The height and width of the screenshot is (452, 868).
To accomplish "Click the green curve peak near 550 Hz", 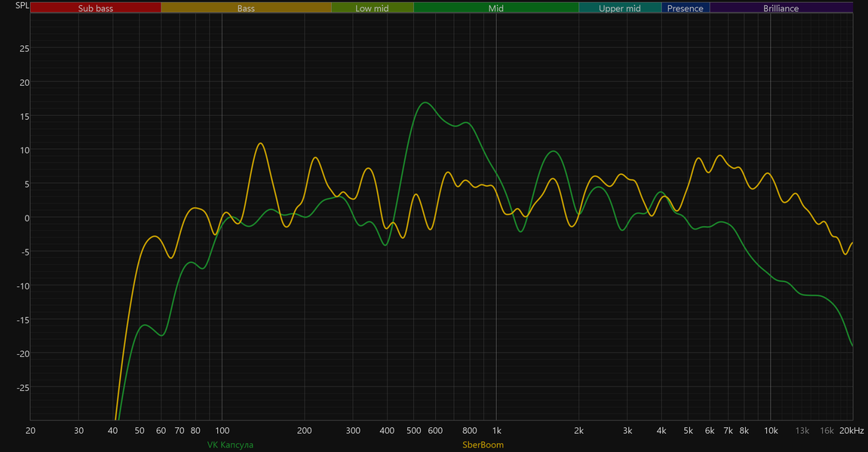I will point(425,102).
